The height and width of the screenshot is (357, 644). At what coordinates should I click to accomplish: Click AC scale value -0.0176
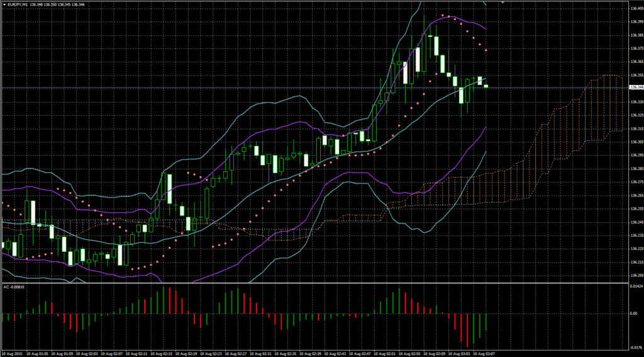point(635,347)
